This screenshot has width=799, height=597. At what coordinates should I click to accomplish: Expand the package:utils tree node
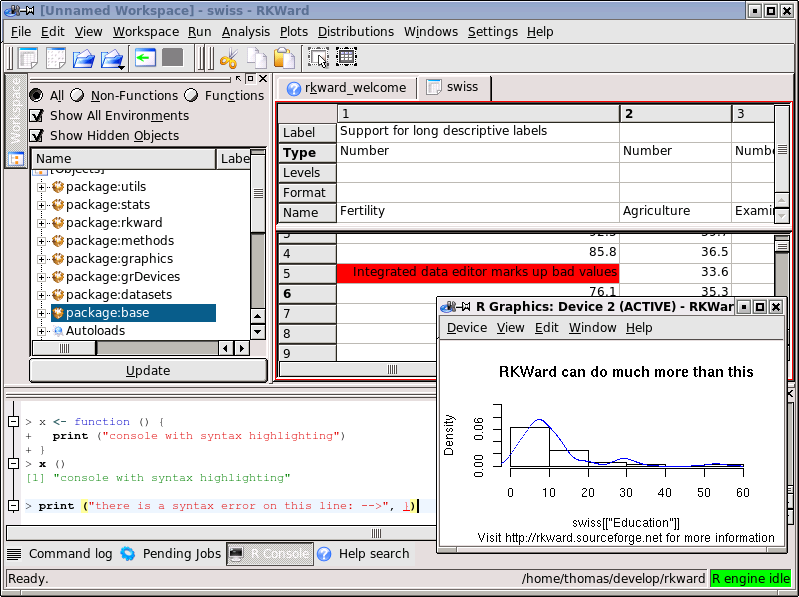pos(41,187)
